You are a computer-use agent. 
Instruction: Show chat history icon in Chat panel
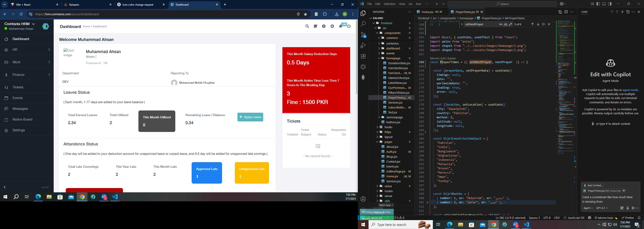[x=628, y=12]
